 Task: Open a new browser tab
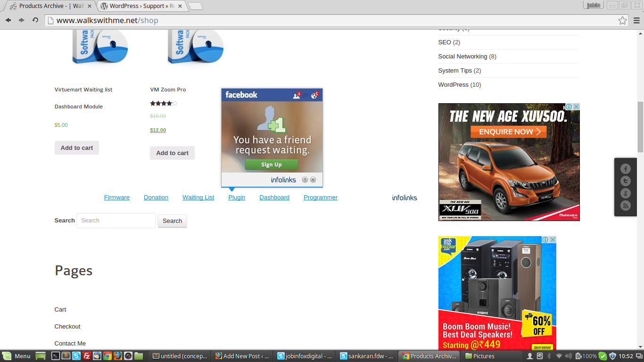point(196,6)
